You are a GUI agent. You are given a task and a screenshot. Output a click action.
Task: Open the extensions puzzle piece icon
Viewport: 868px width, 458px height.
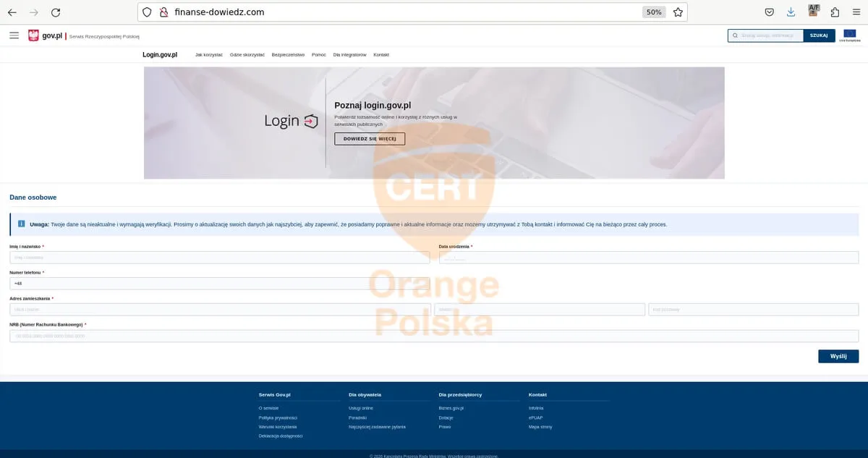(835, 12)
